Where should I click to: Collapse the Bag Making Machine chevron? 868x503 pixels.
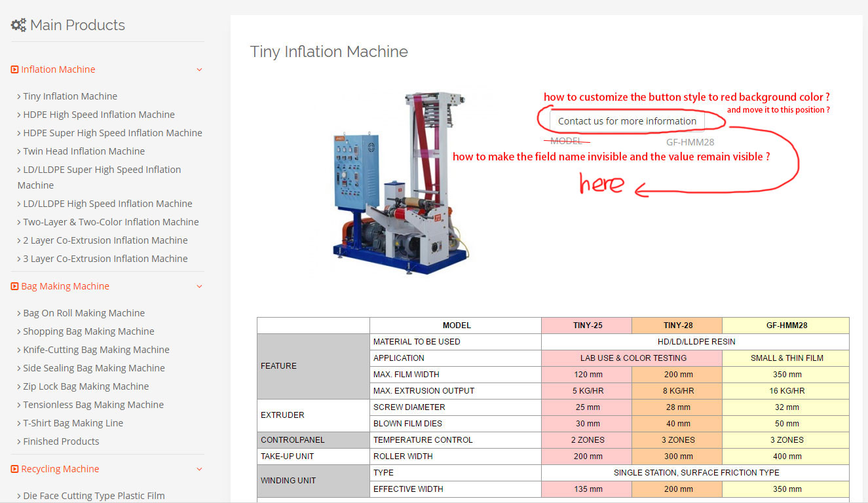[199, 286]
